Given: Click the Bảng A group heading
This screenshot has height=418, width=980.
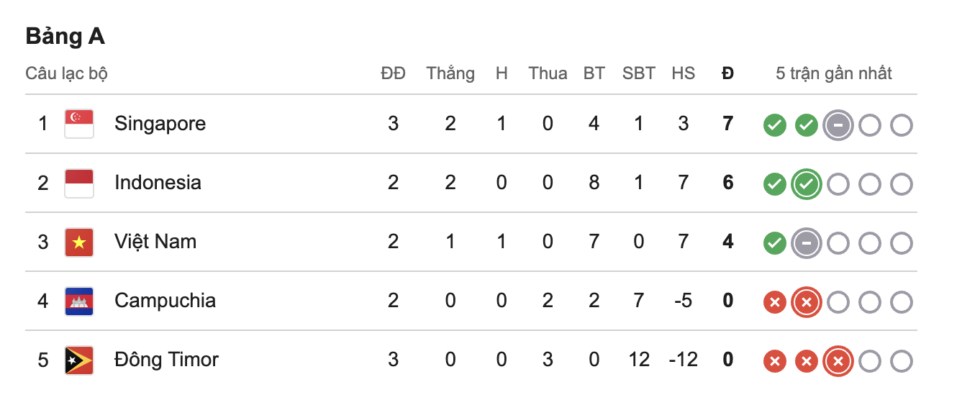Looking at the screenshot, I should click(x=65, y=37).
